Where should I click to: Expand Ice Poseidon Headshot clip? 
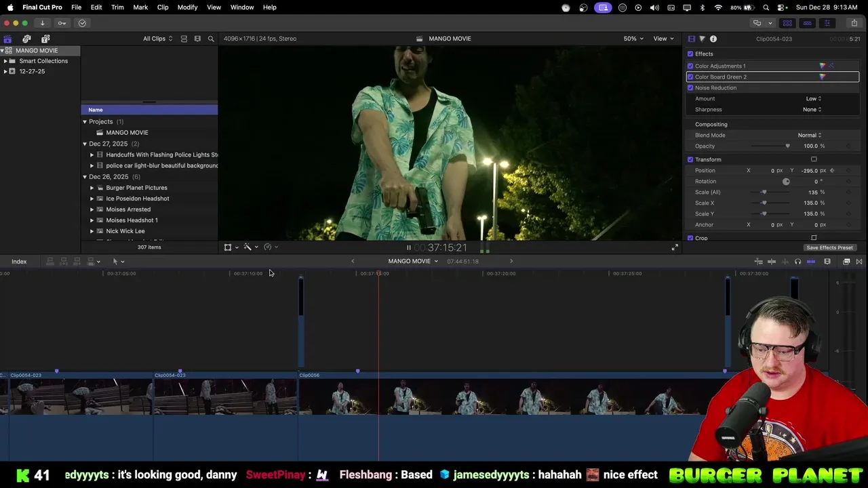tap(92, 199)
